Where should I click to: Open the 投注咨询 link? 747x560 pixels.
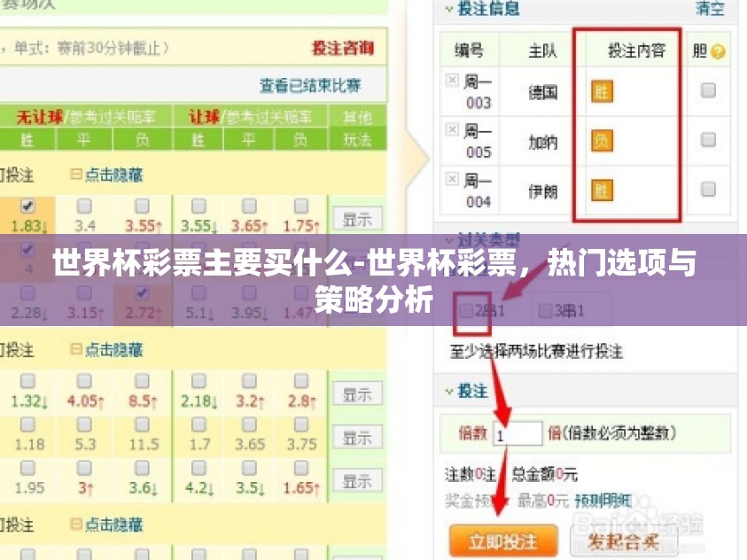(343, 48)
